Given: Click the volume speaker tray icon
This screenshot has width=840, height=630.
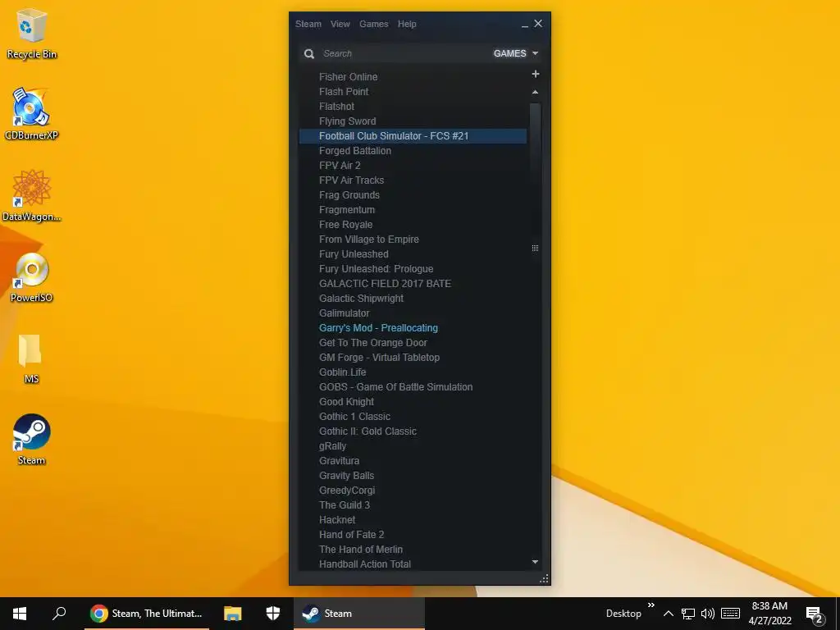Looking at the screenshot, I should tap(708, 614).
